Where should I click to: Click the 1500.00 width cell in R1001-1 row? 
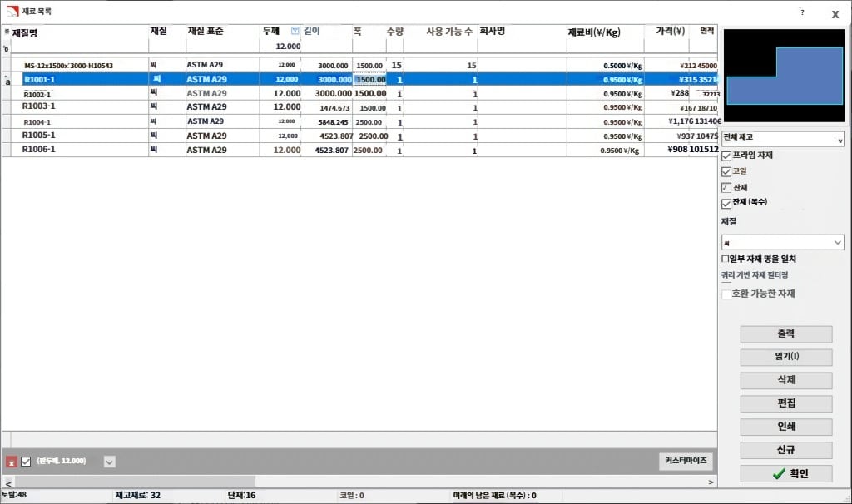pyautogui.click(x=370, y=80)
